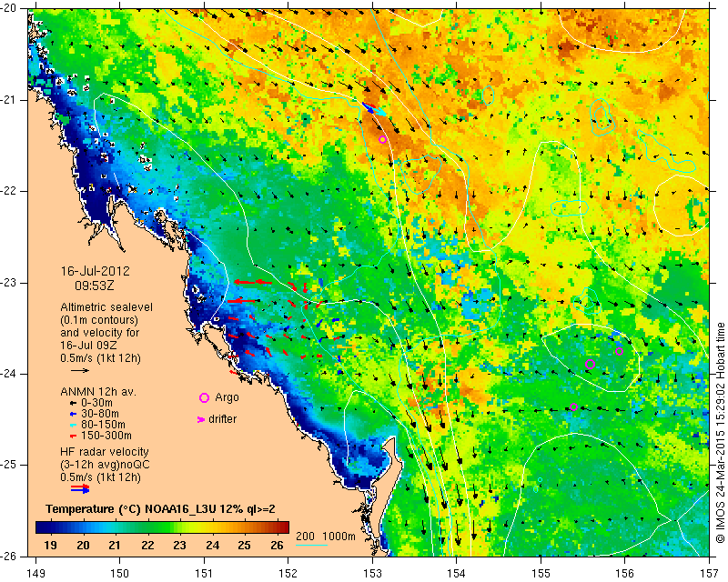Click the 'Temperature (°C) NOAA16_L3U' colorbar title
Screen dimensions: 728x582
tap(131, 509)
